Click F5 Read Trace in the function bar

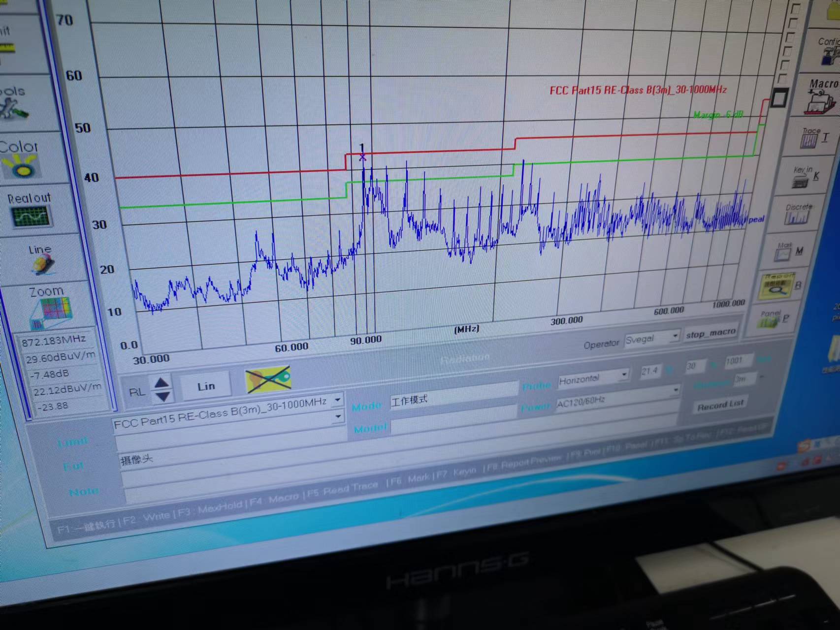(x=343, y=489)
